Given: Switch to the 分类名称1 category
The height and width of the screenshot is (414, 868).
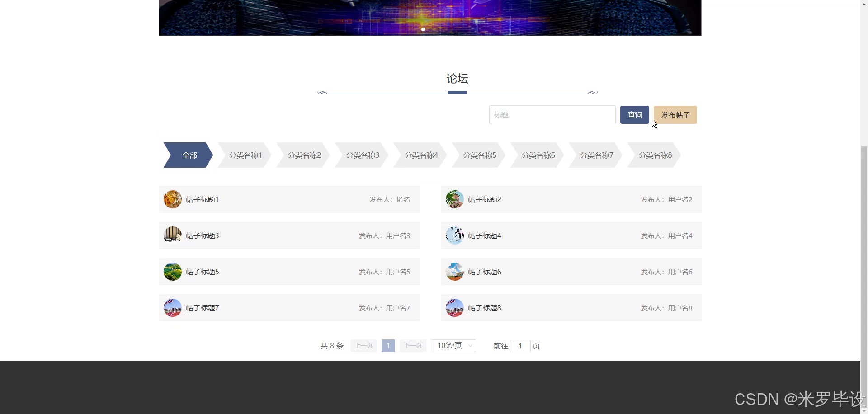Looking at the screenshot, I should pos(245,155).
